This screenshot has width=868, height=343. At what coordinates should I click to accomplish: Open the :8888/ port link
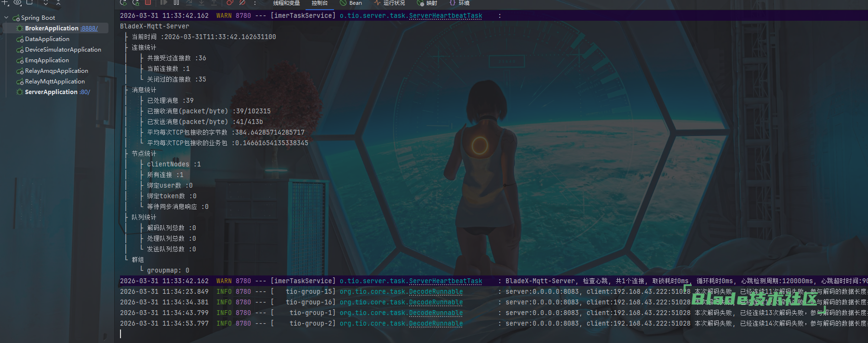[x=89, y=28]
